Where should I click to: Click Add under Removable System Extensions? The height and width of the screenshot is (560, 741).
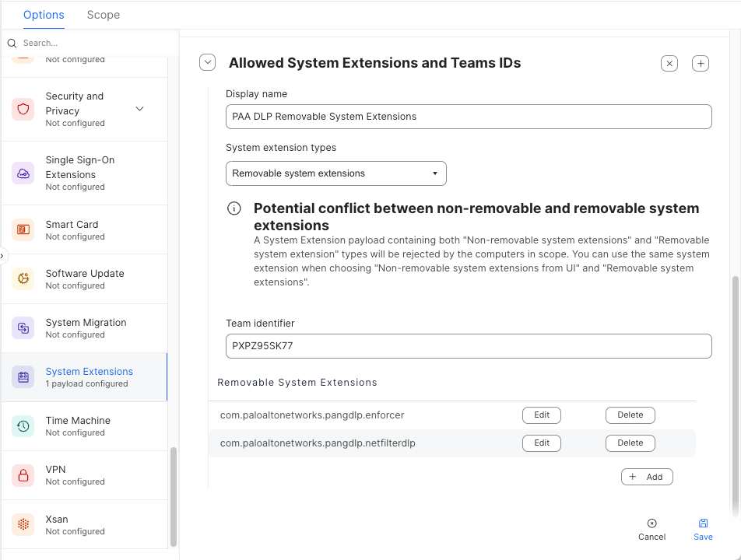click(x=647, y=477)
